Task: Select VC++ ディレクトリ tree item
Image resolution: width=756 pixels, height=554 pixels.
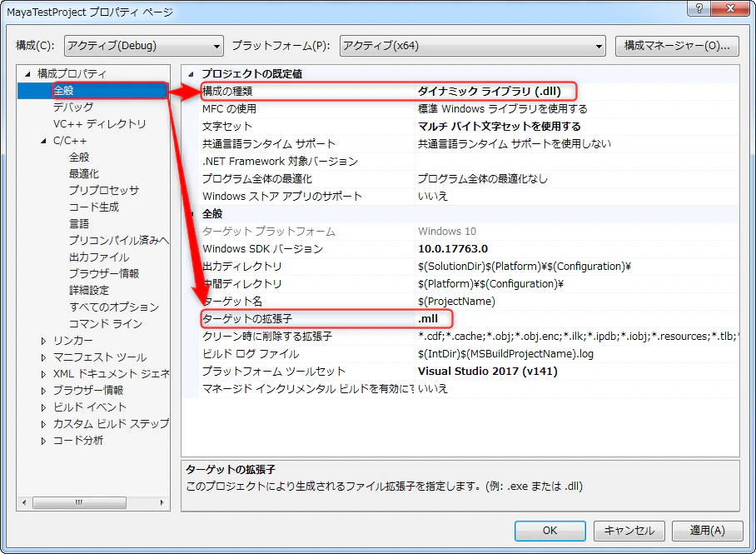Action: [99, 124]
